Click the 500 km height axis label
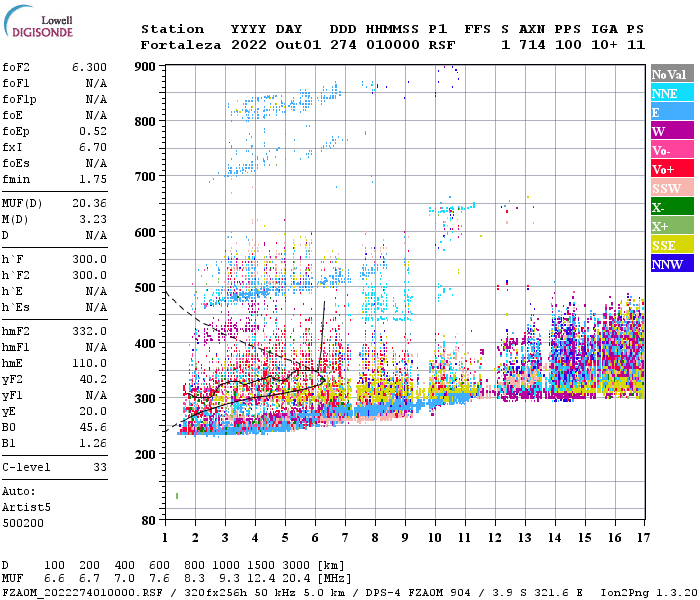This screenshot has height=600, width=700. [145, 288]
